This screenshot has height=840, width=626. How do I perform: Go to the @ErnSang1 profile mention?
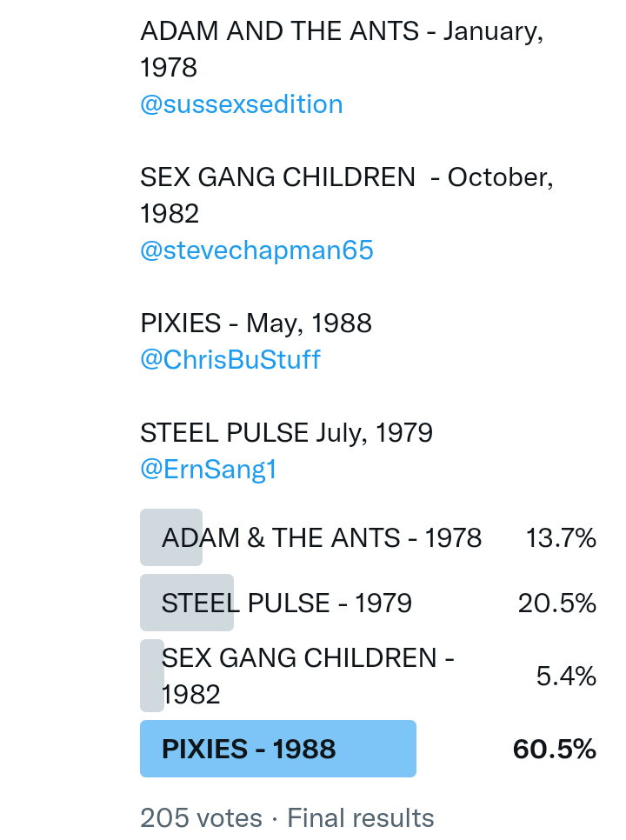coord(208,470)
